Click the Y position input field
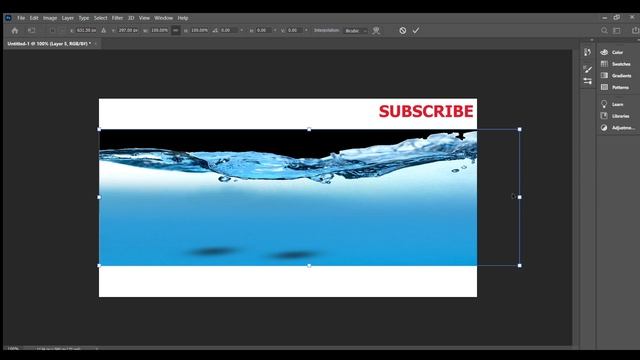This screenshot has width=640, height=360. (128, 31)
